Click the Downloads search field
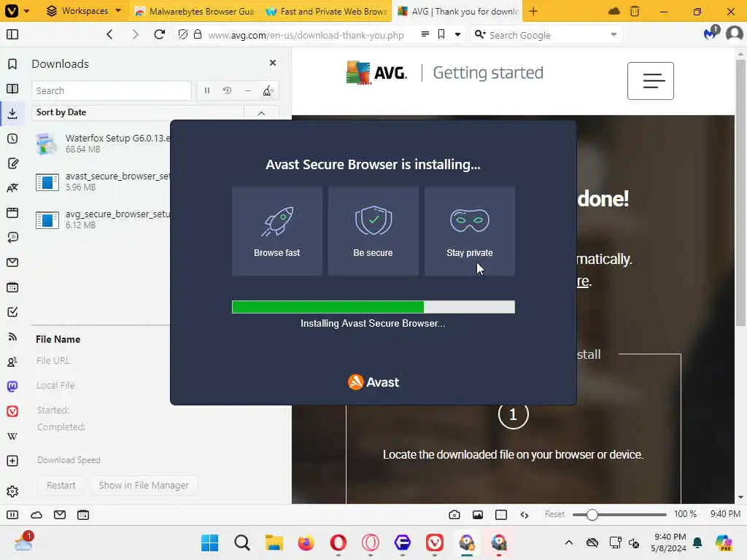The width and height of the screenshot is (747, 560). [111, 90]
